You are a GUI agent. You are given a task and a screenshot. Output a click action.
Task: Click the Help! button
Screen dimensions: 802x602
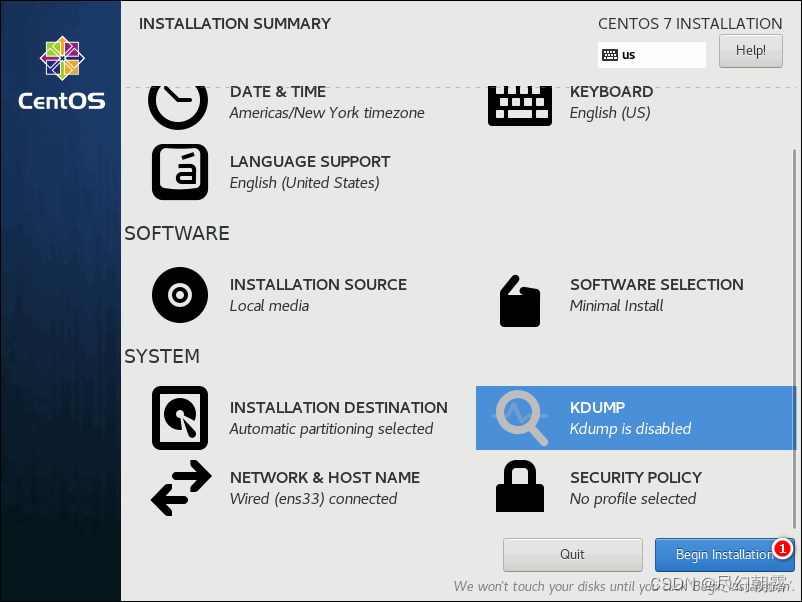(x=750, y=51)
